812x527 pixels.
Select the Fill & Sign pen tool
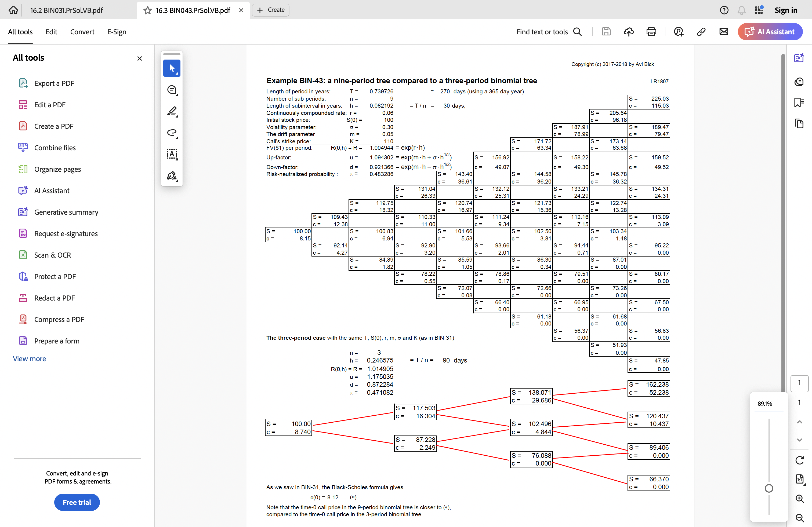172,176
